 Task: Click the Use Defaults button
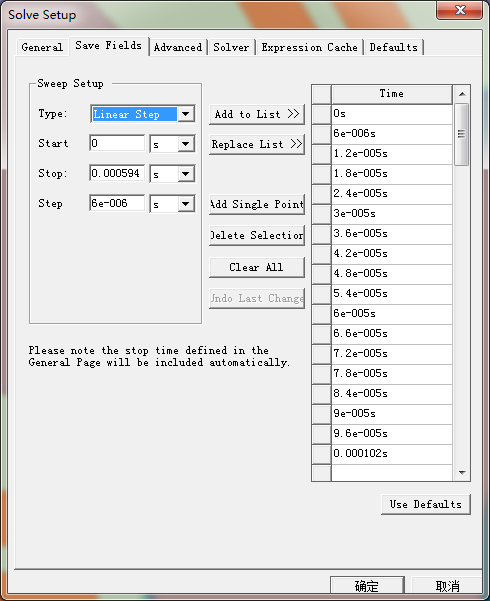click(426, 504)
